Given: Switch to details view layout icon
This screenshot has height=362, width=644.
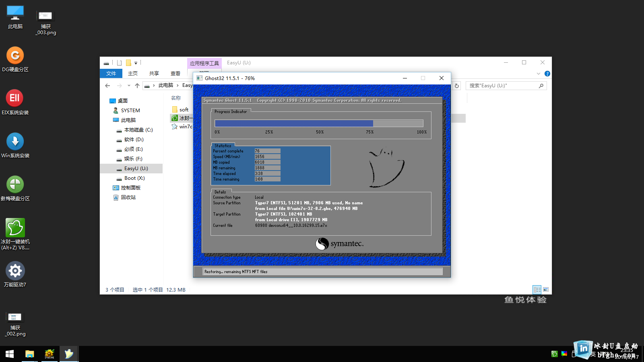Looking at the screenshot, I should (537, 290).
